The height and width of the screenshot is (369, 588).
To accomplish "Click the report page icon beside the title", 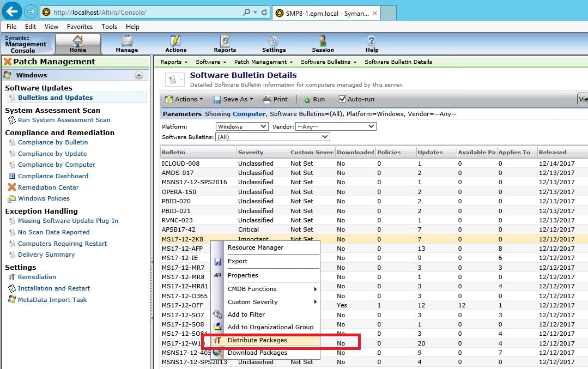I will tap(172, 80).
